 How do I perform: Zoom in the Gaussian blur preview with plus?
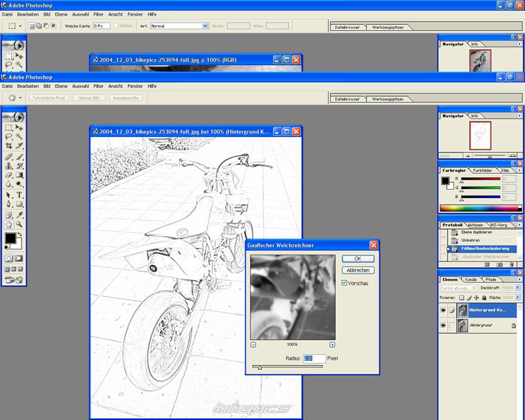[x=332, y=345]
